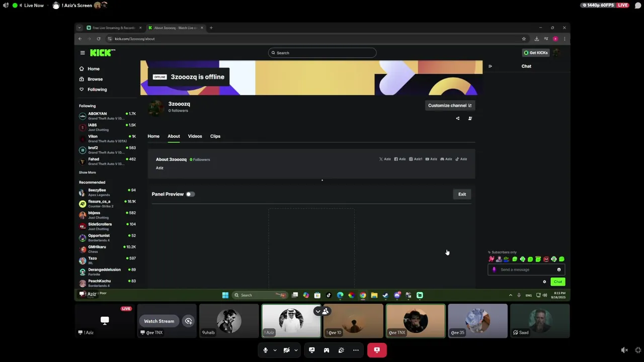This screenshot has width=644, height=362.
Task: Pop out the Qee TNX stream
Action: coord(188,321)
